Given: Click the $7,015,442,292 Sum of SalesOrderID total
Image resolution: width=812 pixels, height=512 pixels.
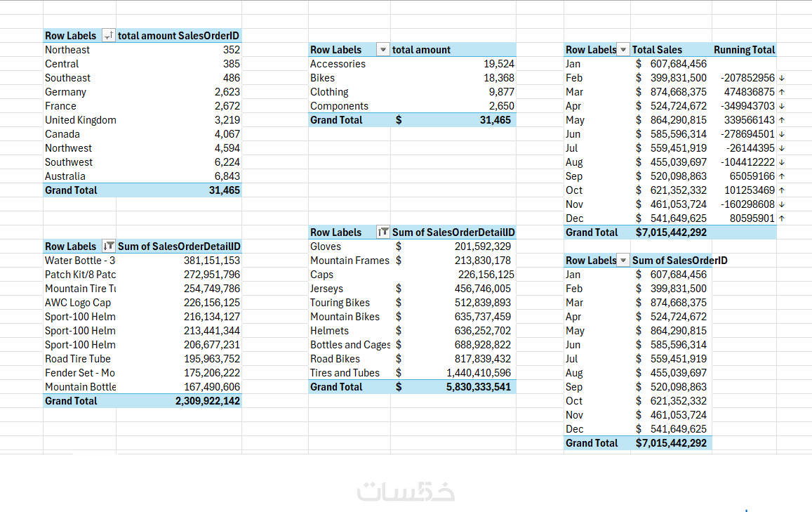Looking at the screenshot, I should click(671, 443).
